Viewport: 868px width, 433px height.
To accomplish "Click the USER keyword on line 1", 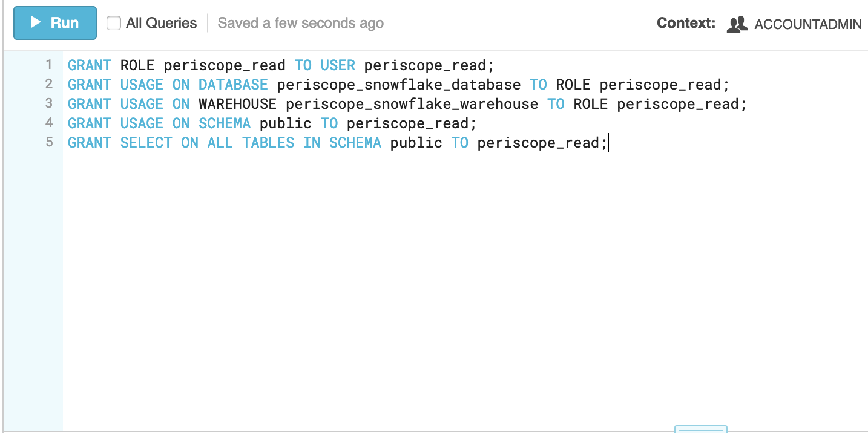I will (x=338, y=65).
